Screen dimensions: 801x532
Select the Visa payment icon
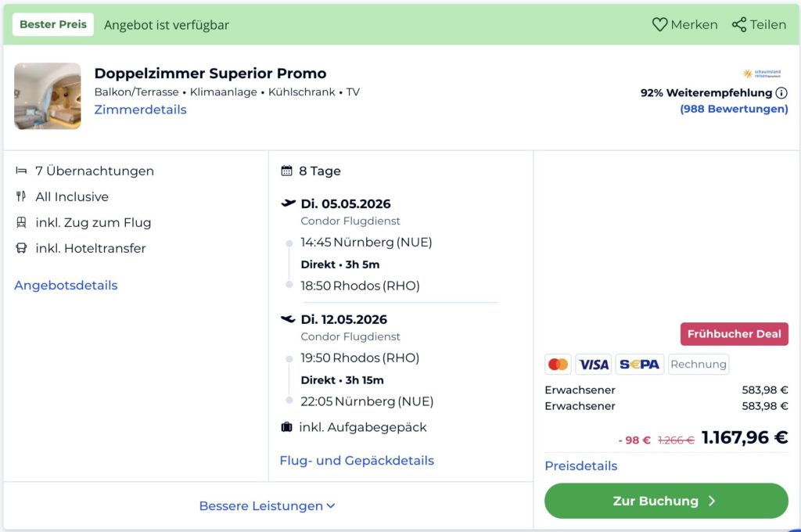tap(593, 364)
